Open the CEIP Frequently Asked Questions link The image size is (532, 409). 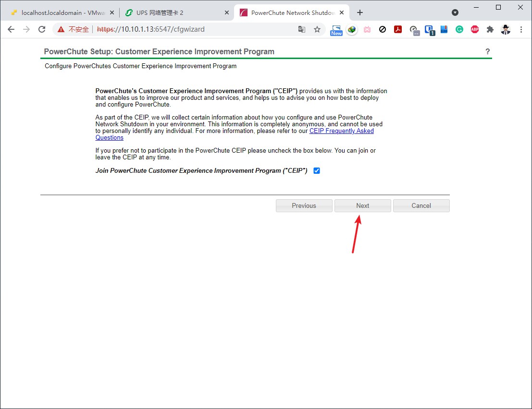(x=341, y=131)
